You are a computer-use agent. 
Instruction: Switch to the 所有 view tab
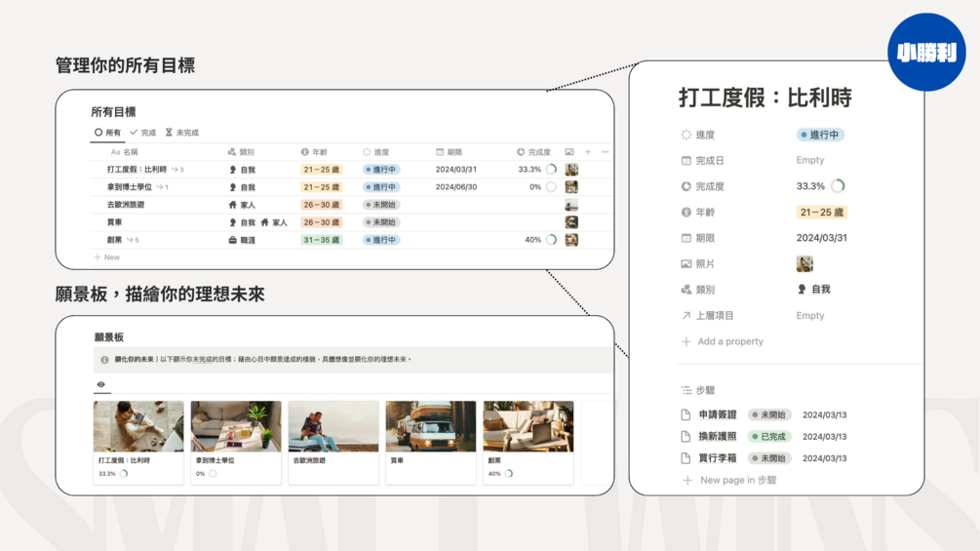click(107, 133)
